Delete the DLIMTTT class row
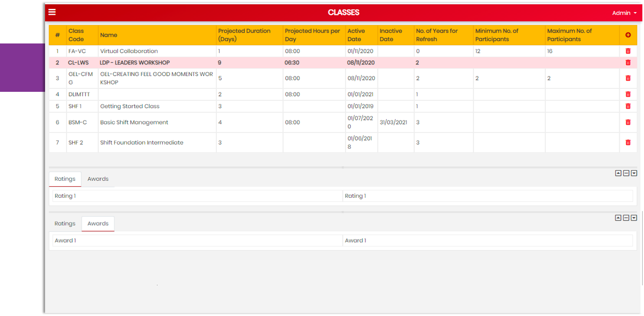 point(628,94)
